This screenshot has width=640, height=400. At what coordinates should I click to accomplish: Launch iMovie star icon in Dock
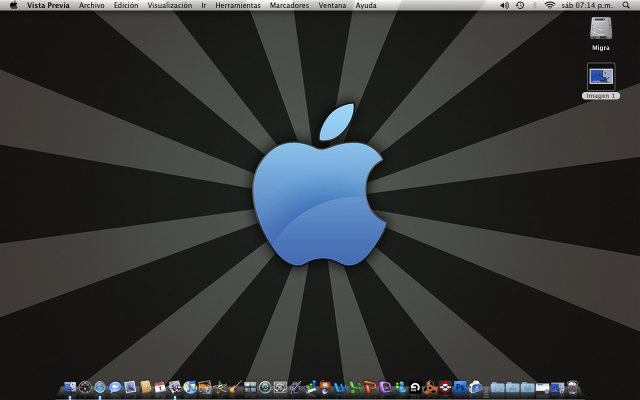tap(220, 387)
